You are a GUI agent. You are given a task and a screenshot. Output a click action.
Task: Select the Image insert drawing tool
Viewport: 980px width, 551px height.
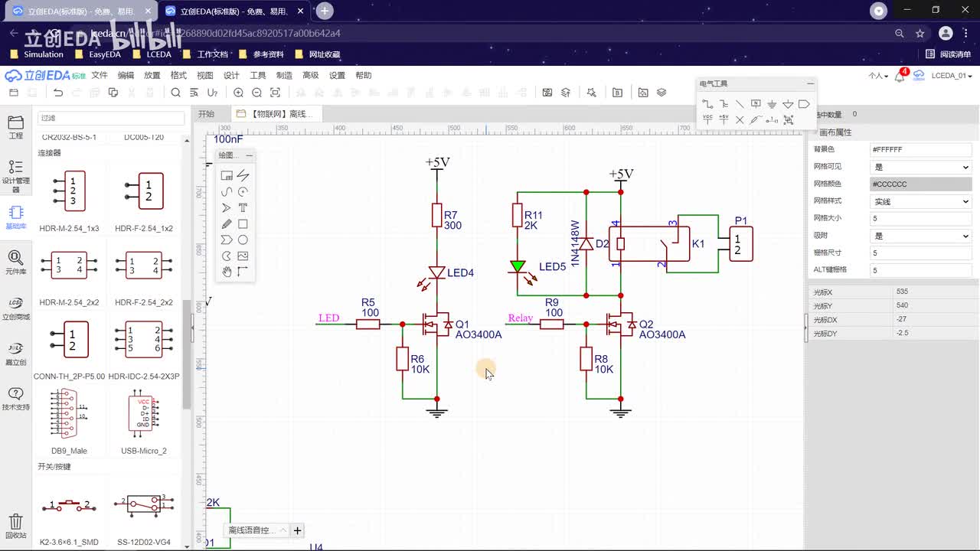pyautogui.click(x=243, y=256)
